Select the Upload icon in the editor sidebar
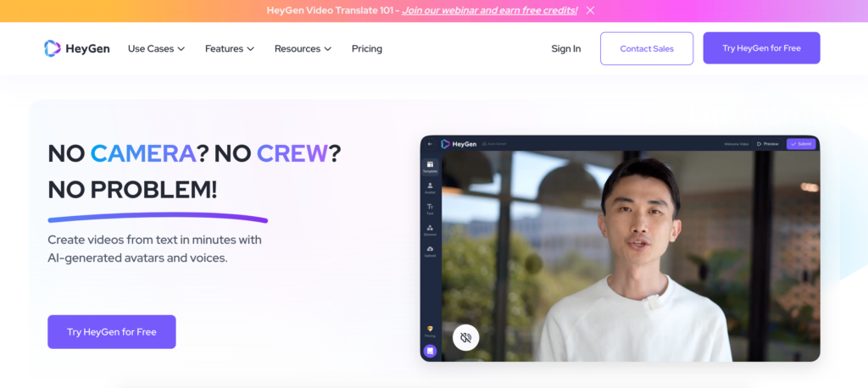This screenshot has height=388, width=868. [430, 252]
